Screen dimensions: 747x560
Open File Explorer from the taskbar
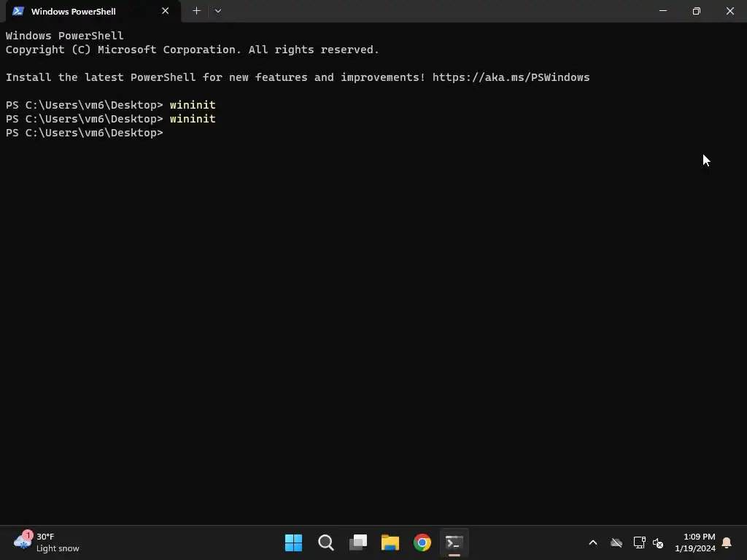click(x=390, y=542)
